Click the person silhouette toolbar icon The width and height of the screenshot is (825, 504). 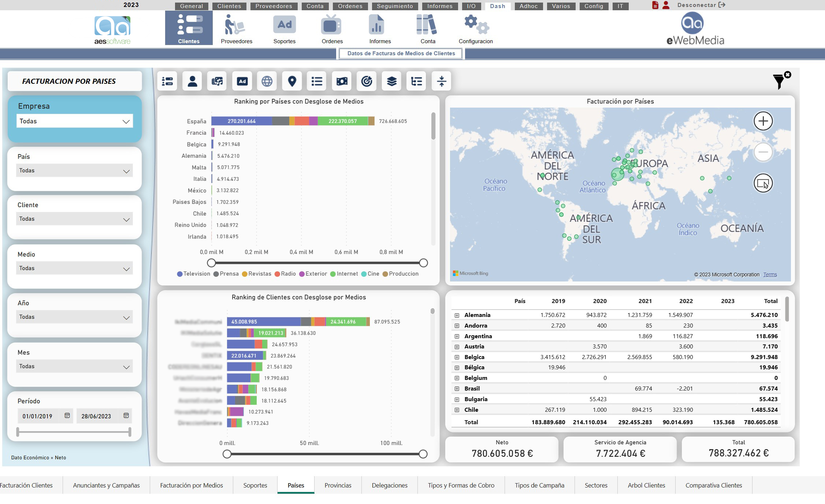click(192, 81)
